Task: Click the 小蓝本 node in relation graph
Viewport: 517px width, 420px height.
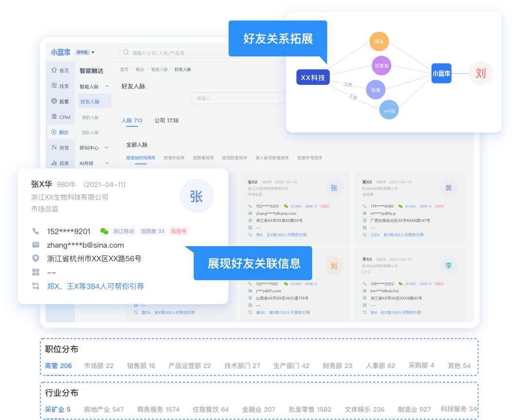Action: (x=441, y=73)
